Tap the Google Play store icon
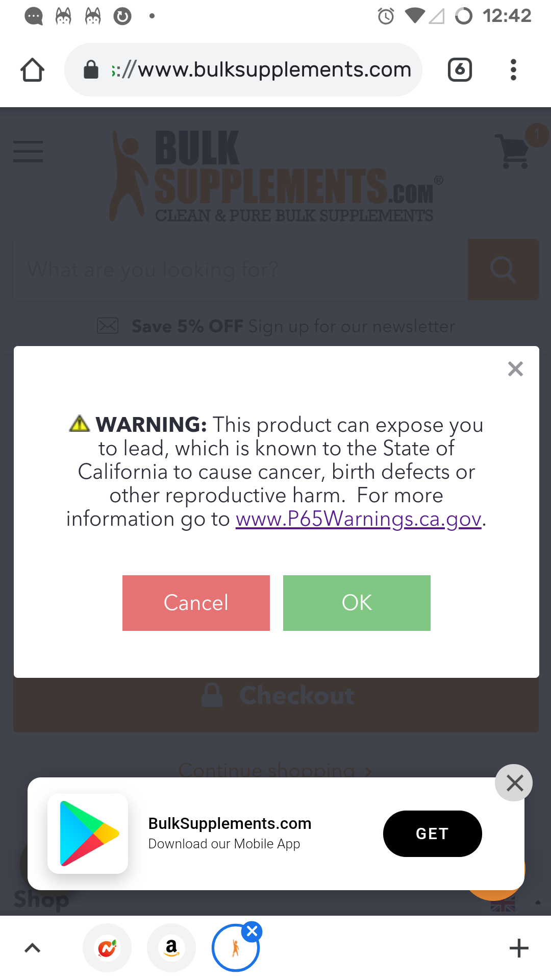The image size is (551, 980). pyautogui.click(x=88, y=834)
